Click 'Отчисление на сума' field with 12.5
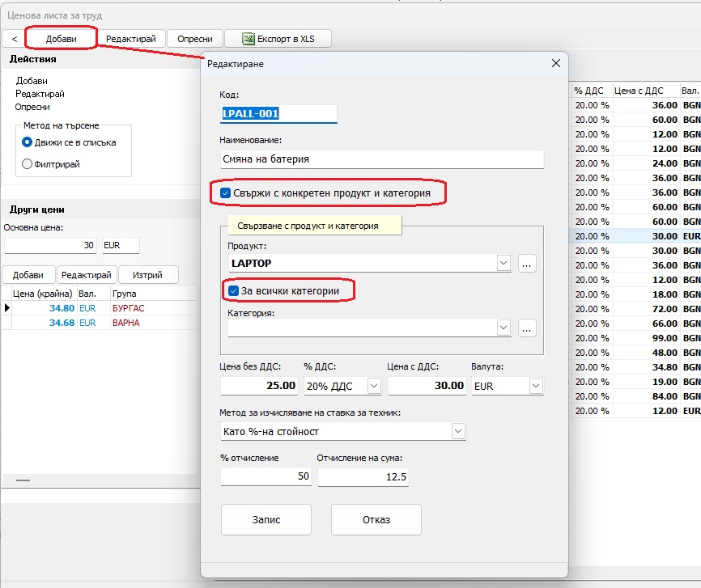The image size is (701, 588). (x=363, y=476)
